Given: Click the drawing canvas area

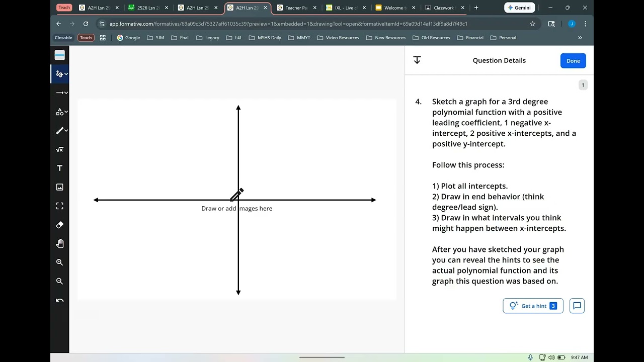Looking at the screenshot, I should pyautogui.click(x=237, y=200).
